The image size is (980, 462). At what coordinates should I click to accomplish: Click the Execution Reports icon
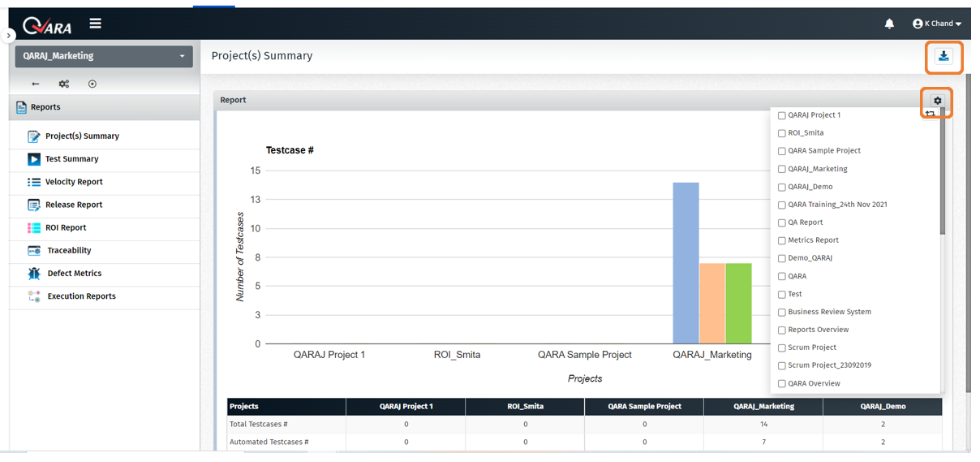pyautogui.click(x=33, y=296)
